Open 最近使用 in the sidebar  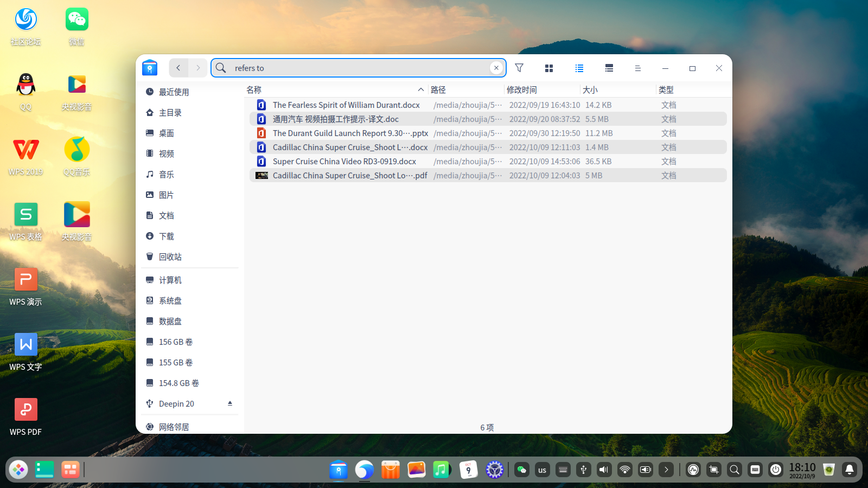pos(190,92)
